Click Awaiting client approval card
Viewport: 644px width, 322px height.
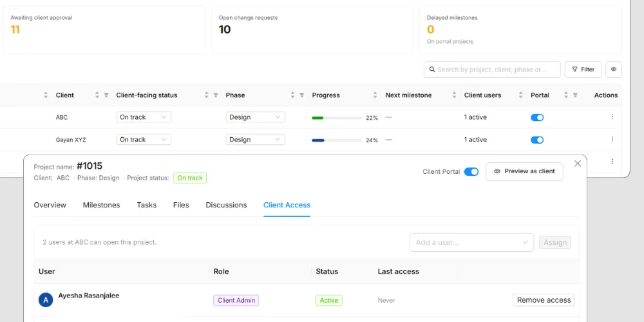(104, 30)
